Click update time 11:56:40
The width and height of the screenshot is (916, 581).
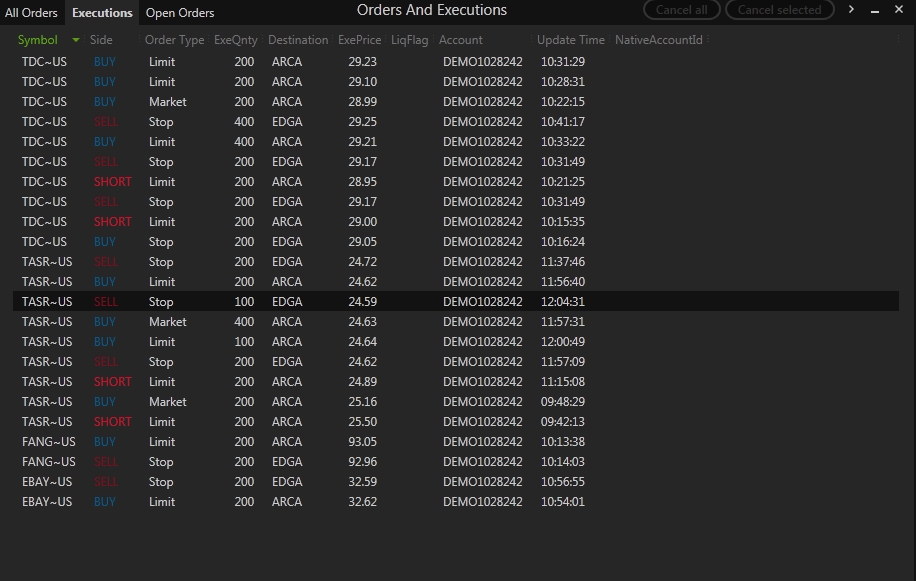(x=563, y=281)
